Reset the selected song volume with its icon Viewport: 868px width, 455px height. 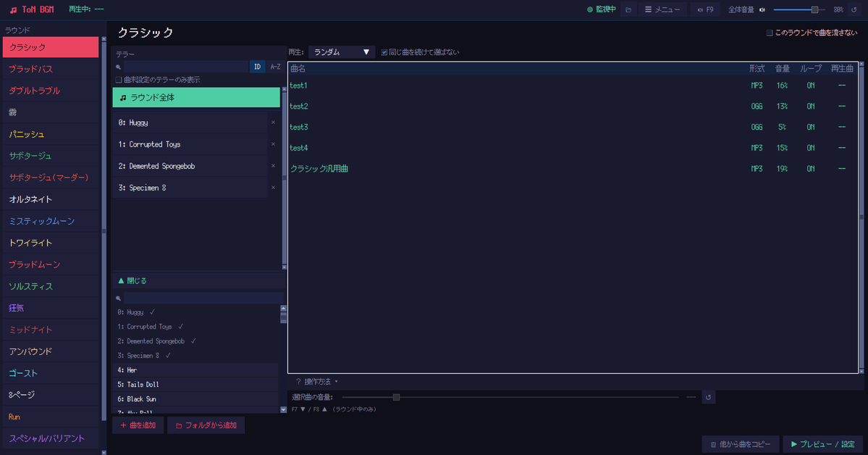pos(708,397)
